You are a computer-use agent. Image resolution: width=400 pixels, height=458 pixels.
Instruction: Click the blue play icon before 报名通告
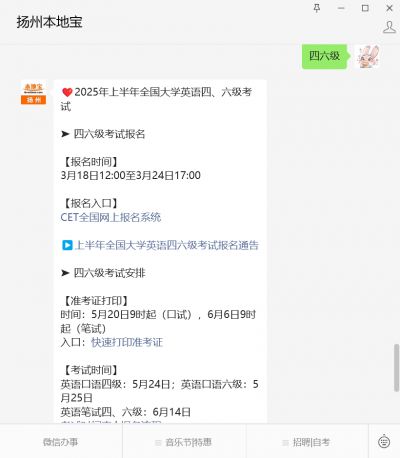coord(67,245)
